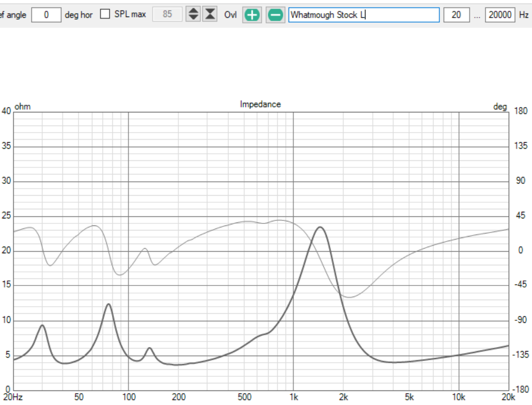Click the 40 ohm axis value
The height and width of the screenshot is (405, 532).
[6, 111]
